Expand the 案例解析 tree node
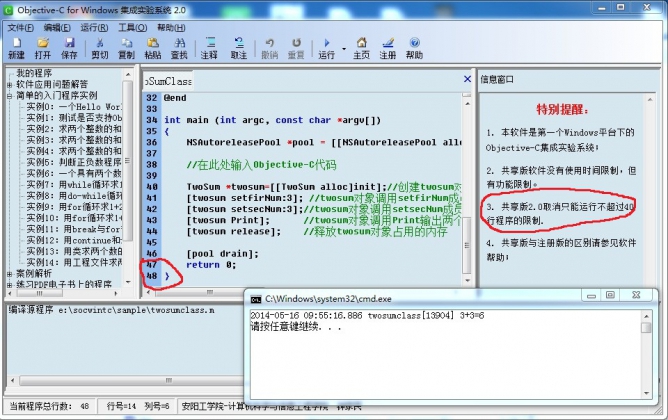This screenshot has width=668, height=420. (9, 273)
